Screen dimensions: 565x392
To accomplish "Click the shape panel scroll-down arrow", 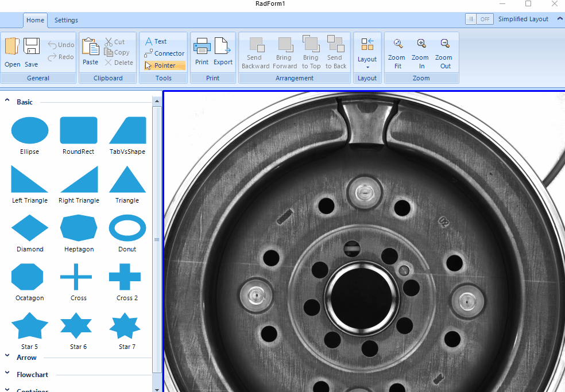I will pos(157,389).
